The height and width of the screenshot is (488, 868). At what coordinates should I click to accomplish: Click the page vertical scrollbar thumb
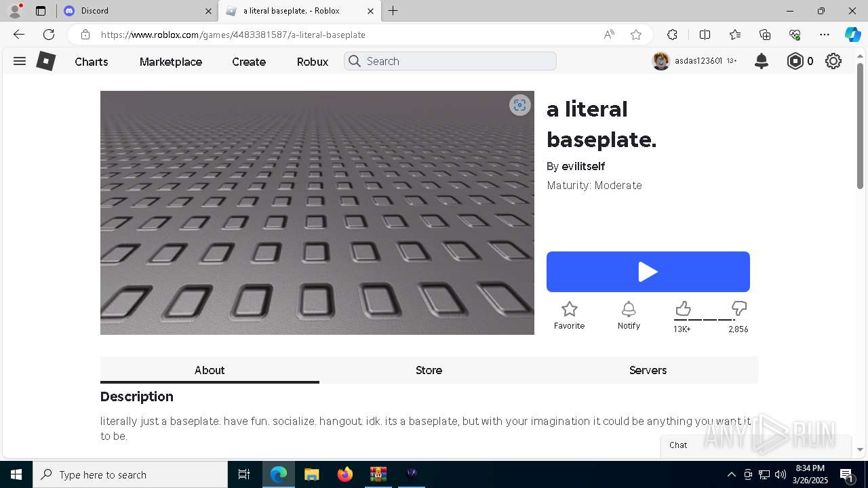(860, 125)
